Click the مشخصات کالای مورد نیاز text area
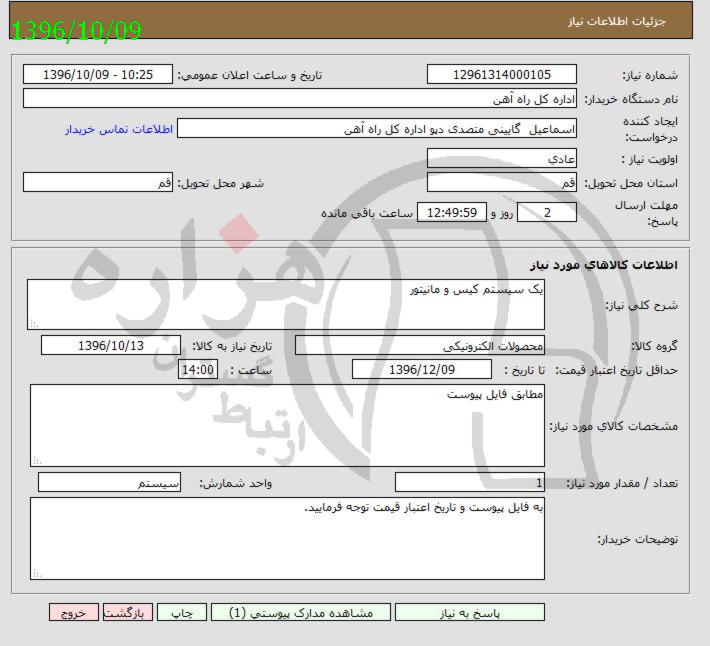This screenshot has height=646, width=710. (x=287, y=426)
